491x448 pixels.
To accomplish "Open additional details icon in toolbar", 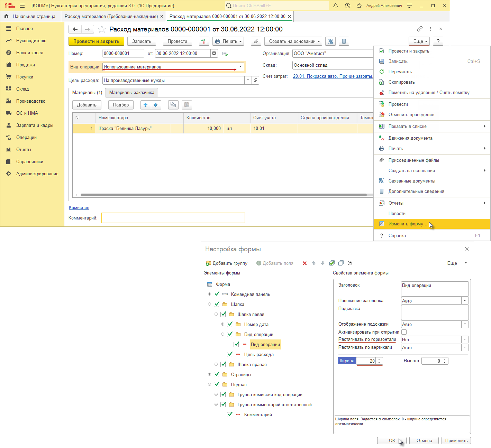I will coord(344,41).
